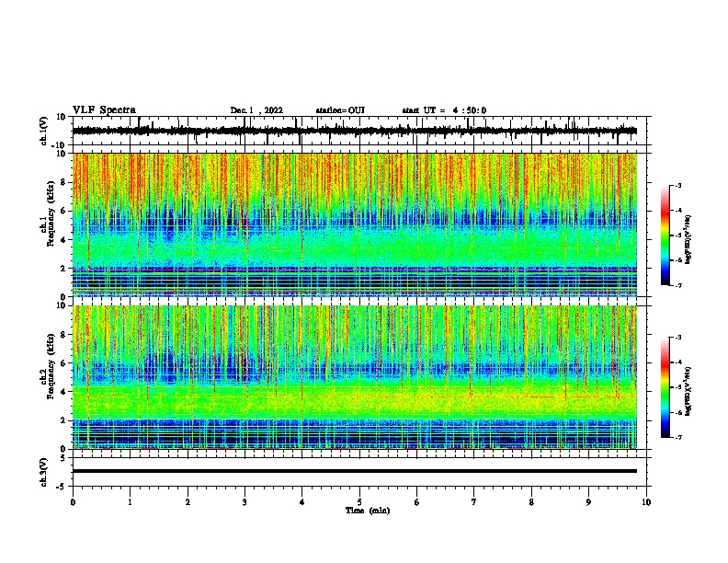
Task: Select the date text Dec. 1, 2022
Action: pyautogui.click(x=256, y=110)
